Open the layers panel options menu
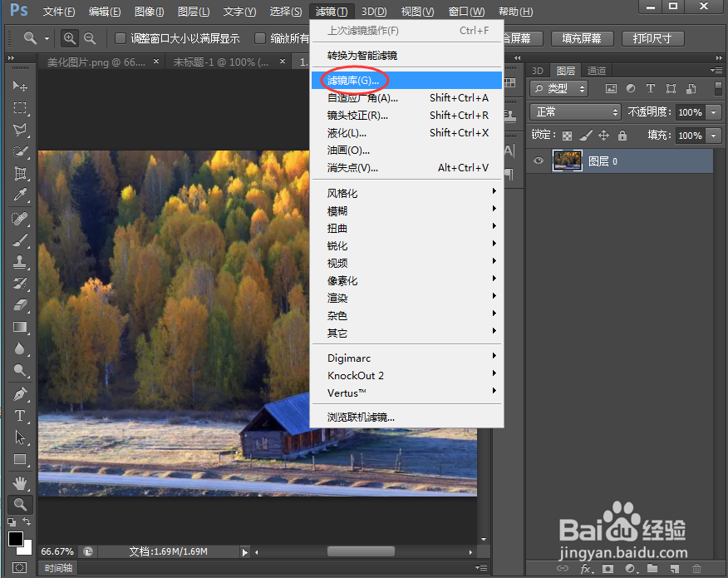This screenshot has width=728, height=578. [x=717, y=70]
